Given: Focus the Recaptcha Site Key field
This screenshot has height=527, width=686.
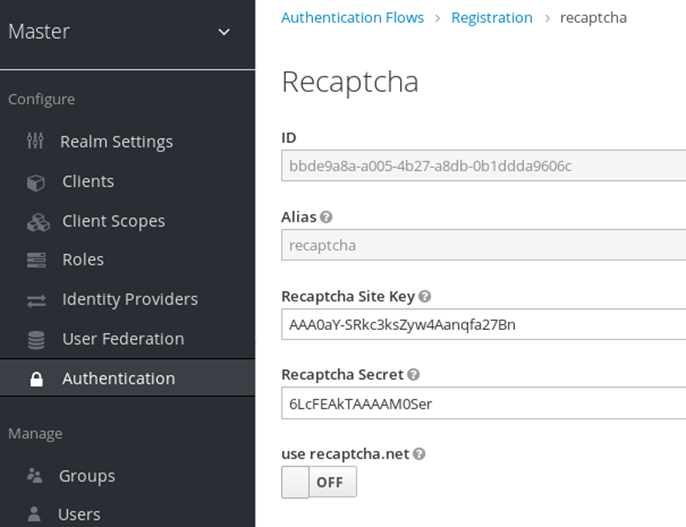Looking at the screenshot, I should point(483,325).
